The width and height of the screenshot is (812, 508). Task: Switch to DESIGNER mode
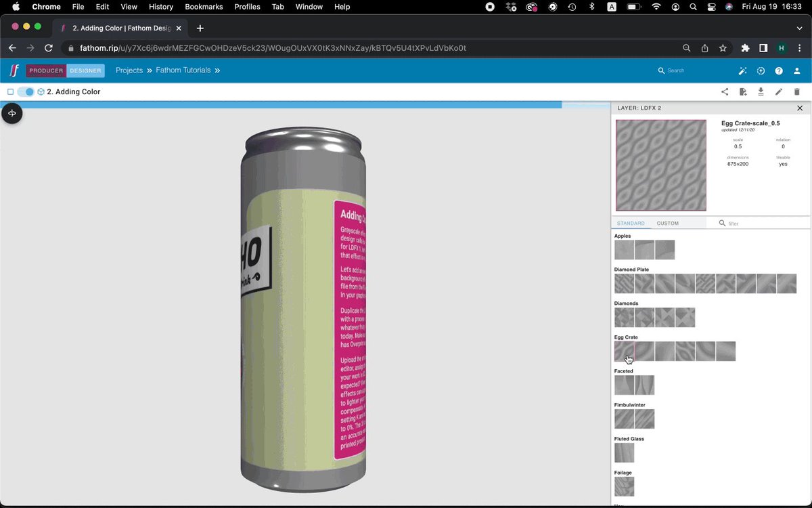pos(85,70)
